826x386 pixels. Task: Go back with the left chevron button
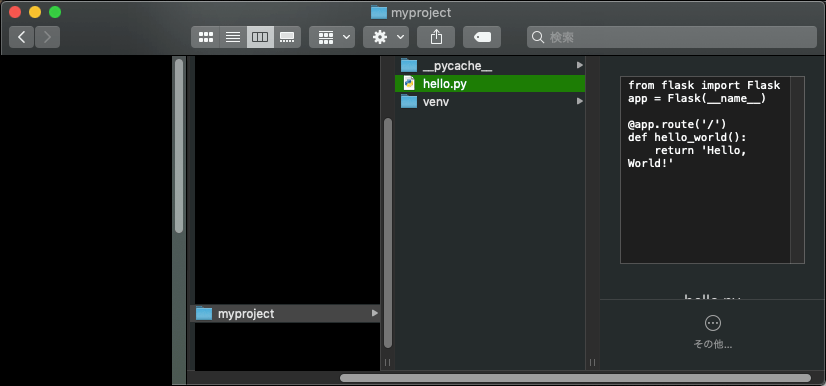point(22,37)
